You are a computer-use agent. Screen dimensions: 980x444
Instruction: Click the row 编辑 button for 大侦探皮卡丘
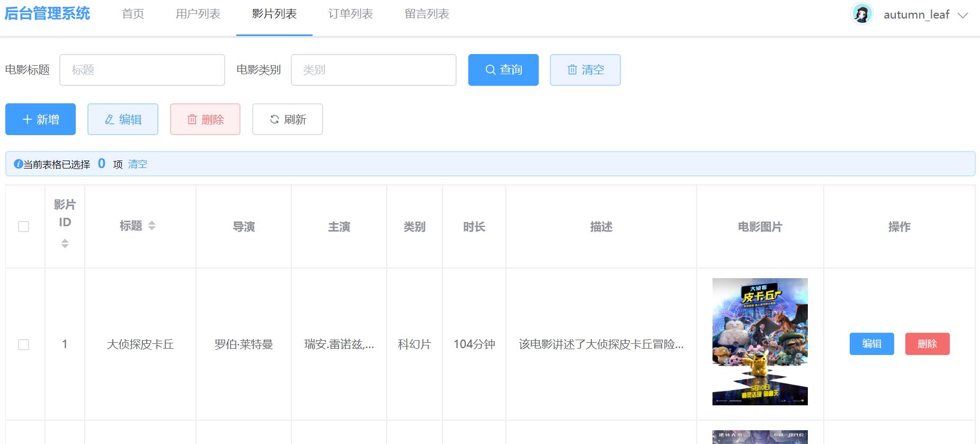(x=872, y=344)
